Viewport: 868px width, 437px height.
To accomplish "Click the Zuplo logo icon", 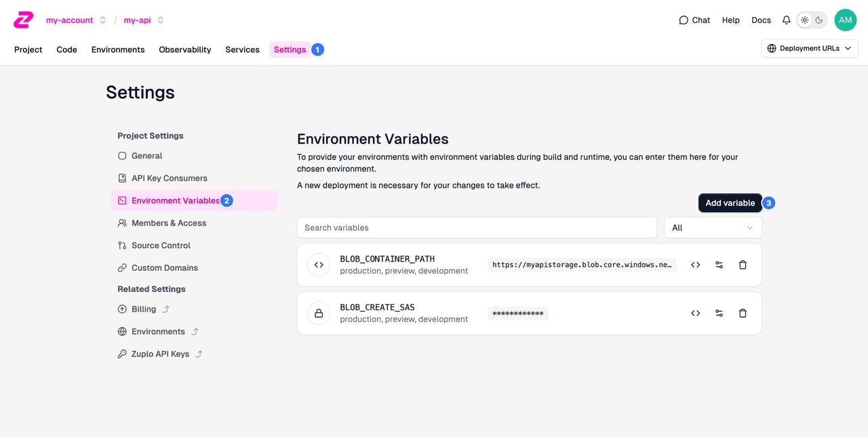I will pos(23,20).
